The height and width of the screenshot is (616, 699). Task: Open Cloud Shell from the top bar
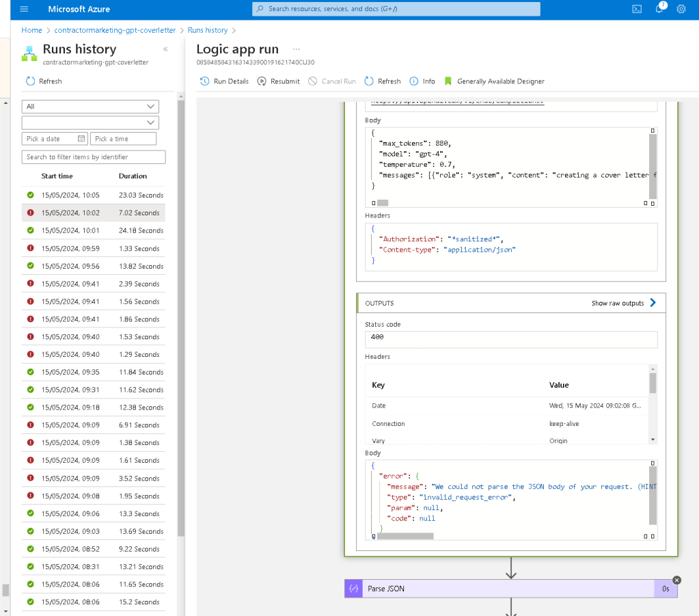tap(637, 9)
